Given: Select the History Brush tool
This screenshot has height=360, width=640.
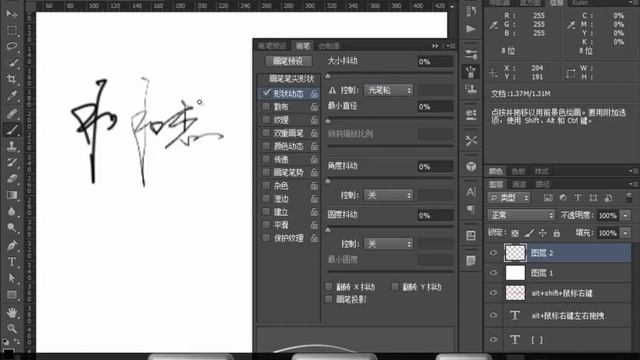Looking at the screenshot, I should pos(12,162).
